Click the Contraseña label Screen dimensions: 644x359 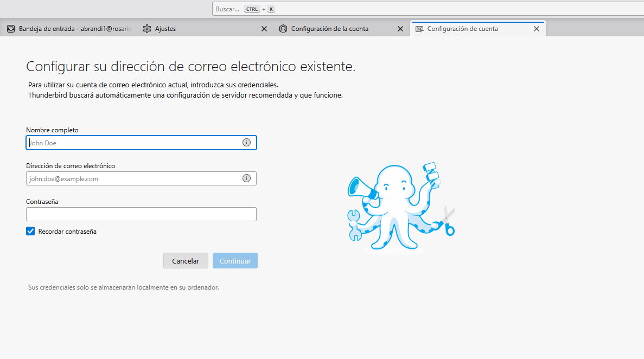pos(42,202)
